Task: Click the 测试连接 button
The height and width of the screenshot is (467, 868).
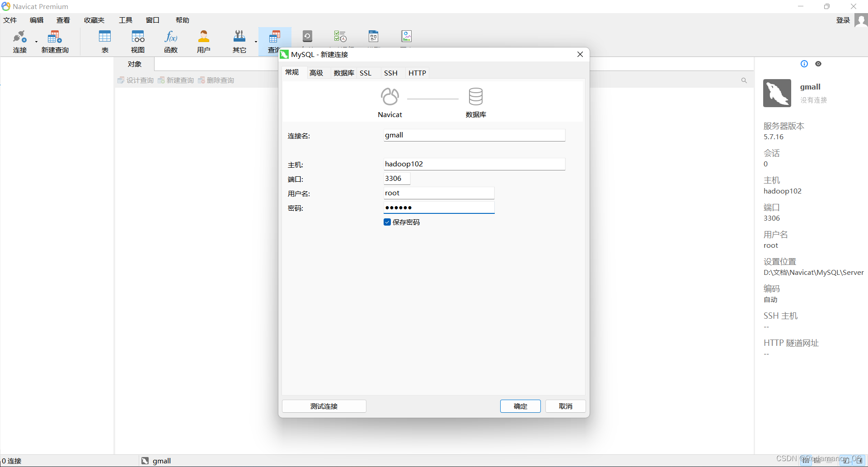Action: pos(324,406)
